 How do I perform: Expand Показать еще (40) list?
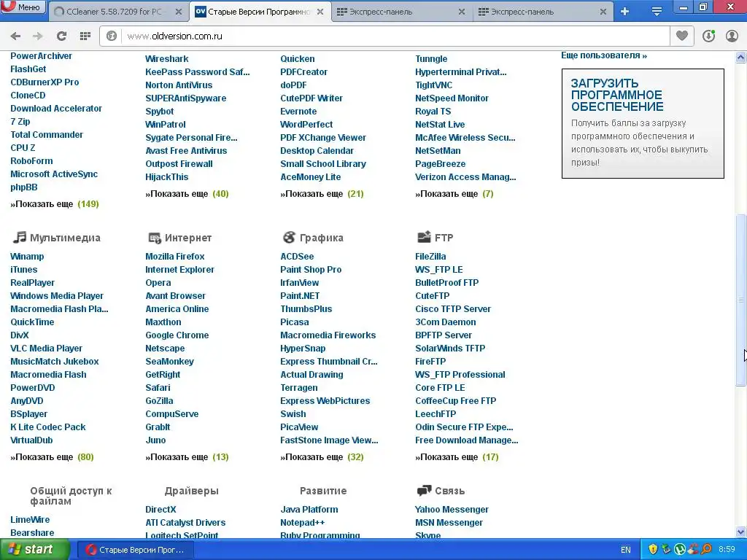pos(187,194)
